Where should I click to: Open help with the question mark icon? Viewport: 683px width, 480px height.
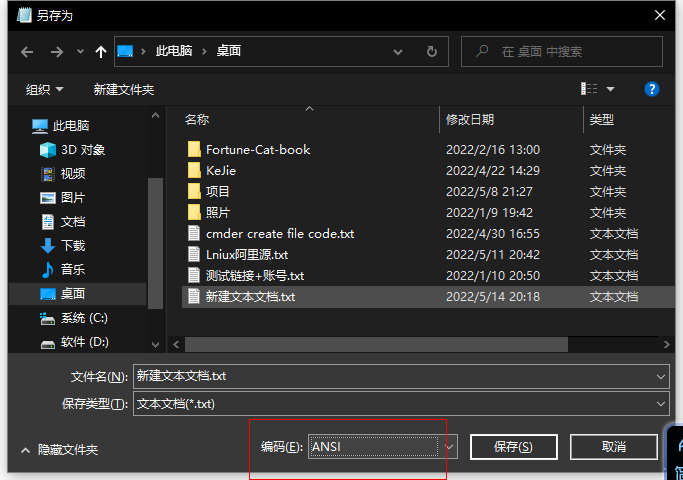coord(652,89)
